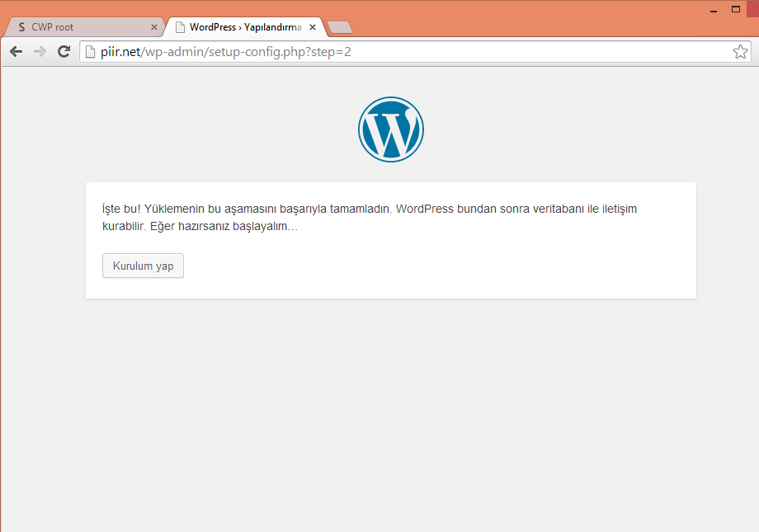Close the WordPress Yapılandırma tab

click(313, 27)
